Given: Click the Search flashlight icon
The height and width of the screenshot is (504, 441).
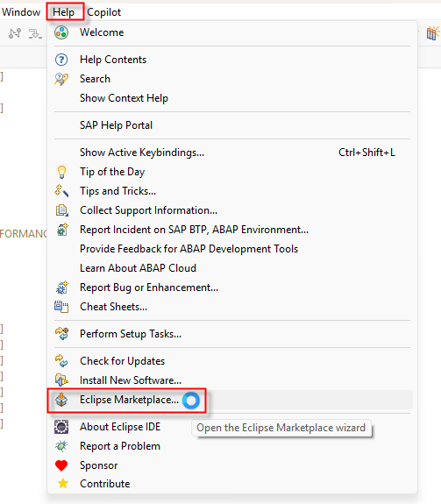Looking at the screenshot, I should pos(61,79).
